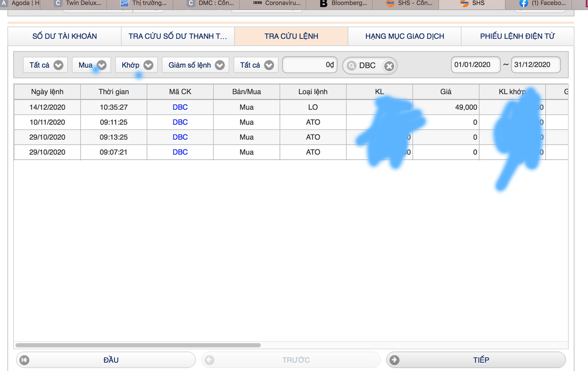Image resolution: width=588 pixels, height=371 pixels.
Task: Click the end date field 31/12/2020
Action: 536,65
